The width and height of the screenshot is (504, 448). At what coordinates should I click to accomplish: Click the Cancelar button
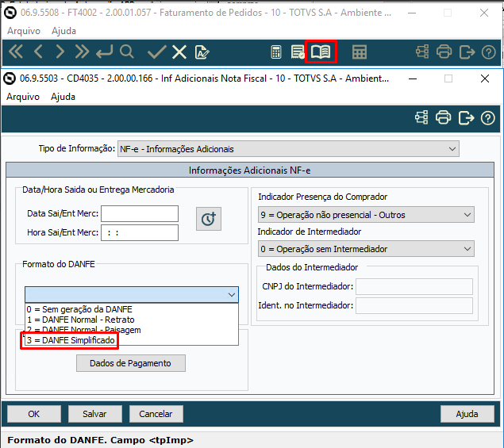pyautogui.click(x=156, y=414)
